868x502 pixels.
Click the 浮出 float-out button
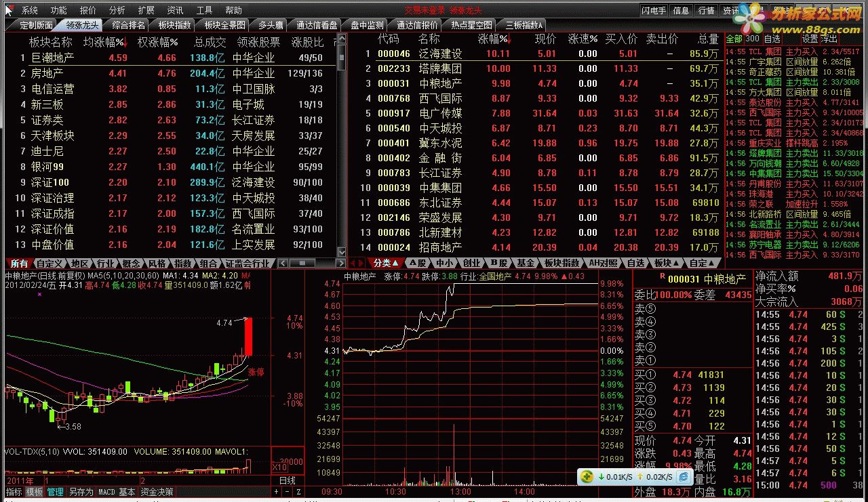[829, 39]
